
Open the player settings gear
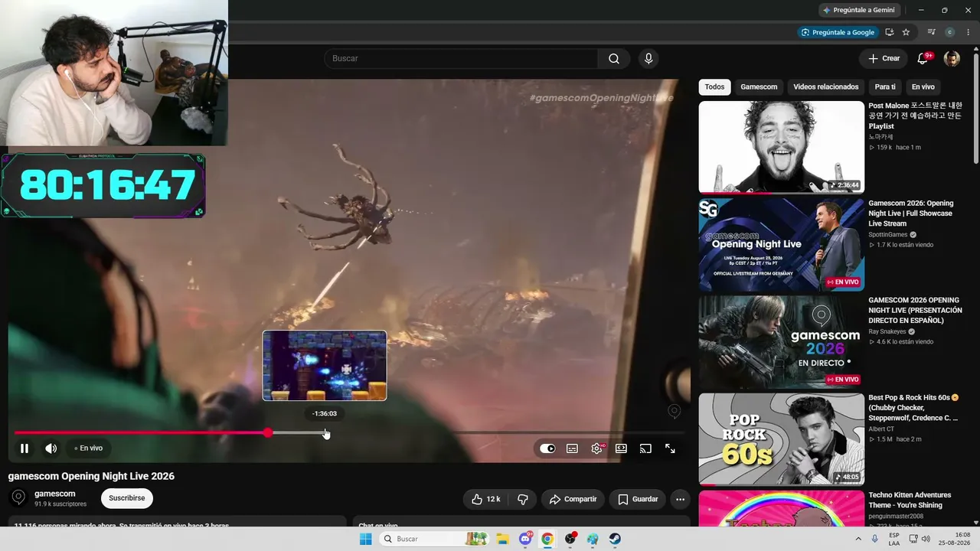pyautogui.click(x=596, y=448)
